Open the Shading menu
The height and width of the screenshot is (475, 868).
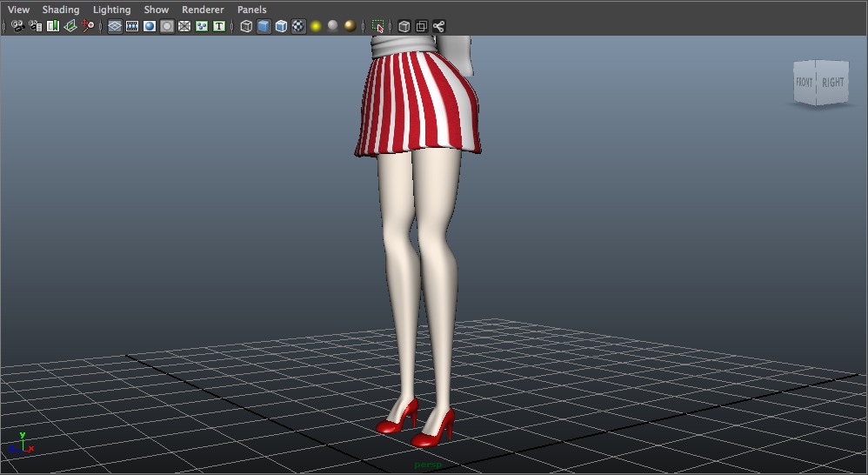pos(60,10)
